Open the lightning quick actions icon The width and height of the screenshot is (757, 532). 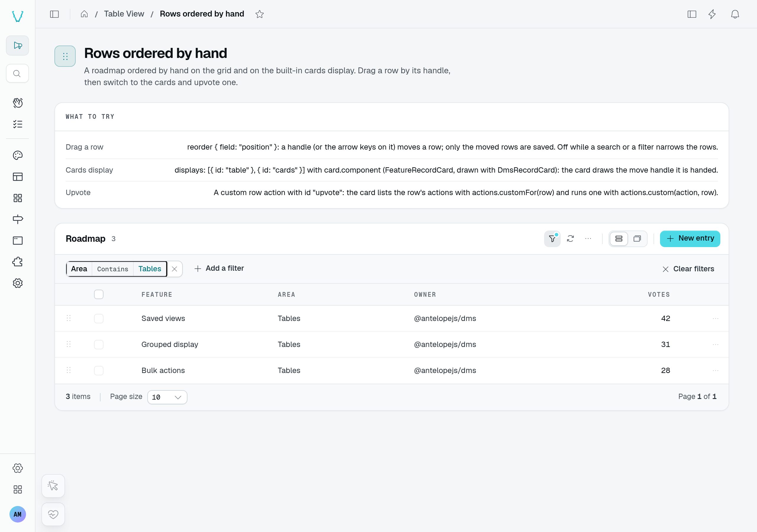pos(712,14)
